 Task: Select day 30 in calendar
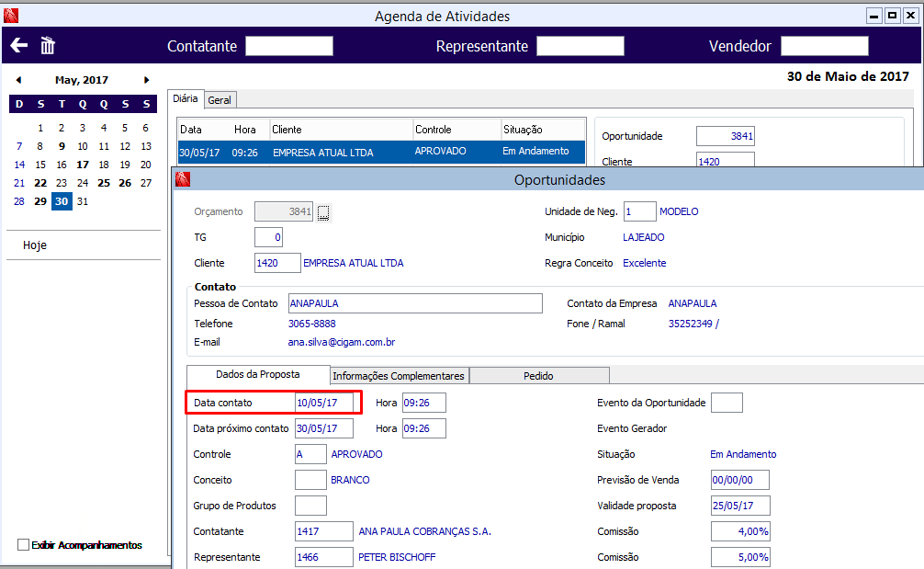[62, 201]
